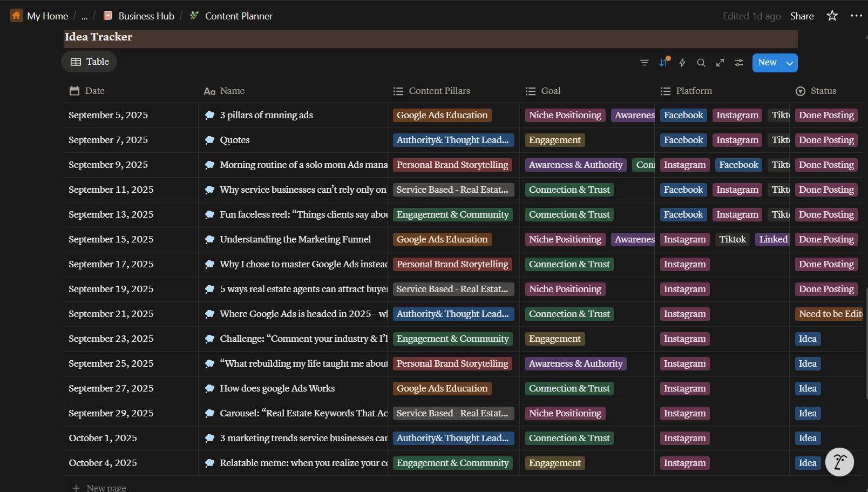
Task: Open the three-dot page options menu
Action: coord(856,16)
